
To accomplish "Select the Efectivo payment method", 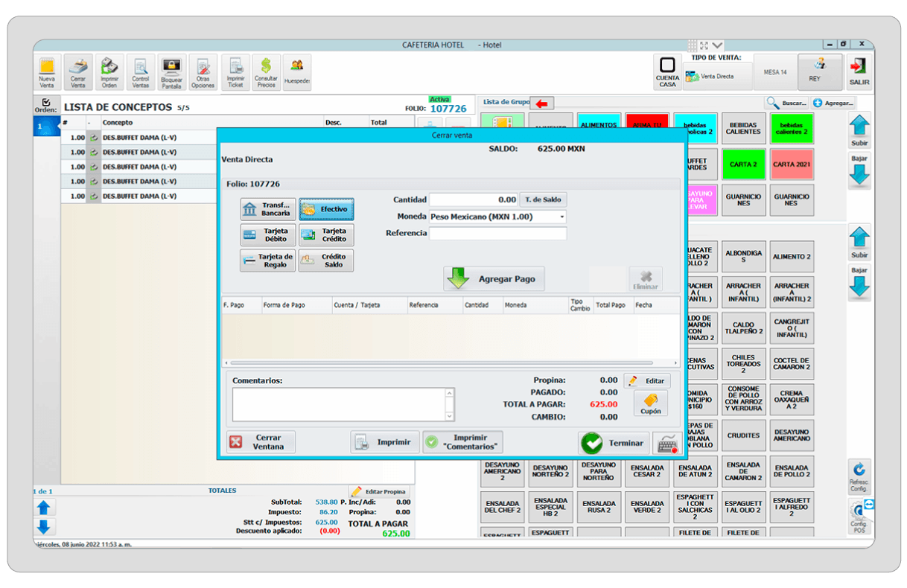I will coord(326,210).
